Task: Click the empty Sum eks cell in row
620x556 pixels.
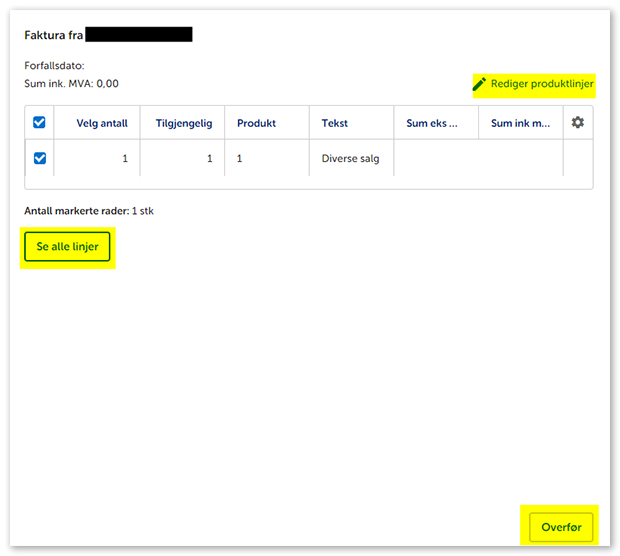Action: (x=436, y=158)
